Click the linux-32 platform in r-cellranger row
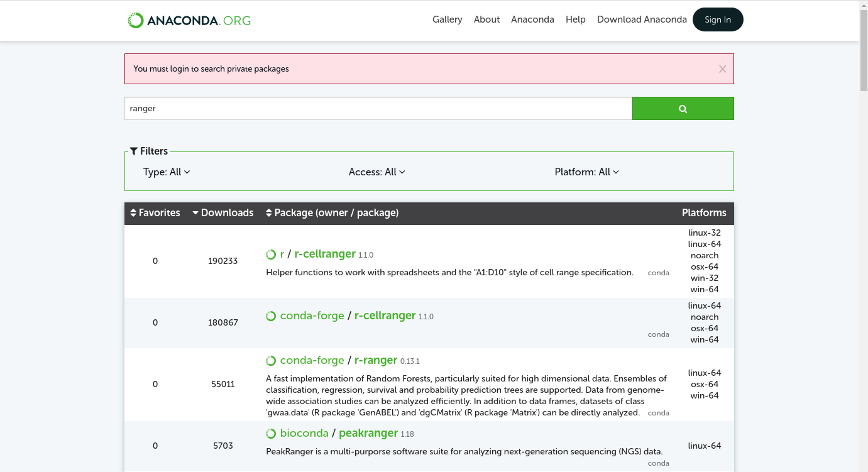 pyautogui.click(x=705, y=233)
